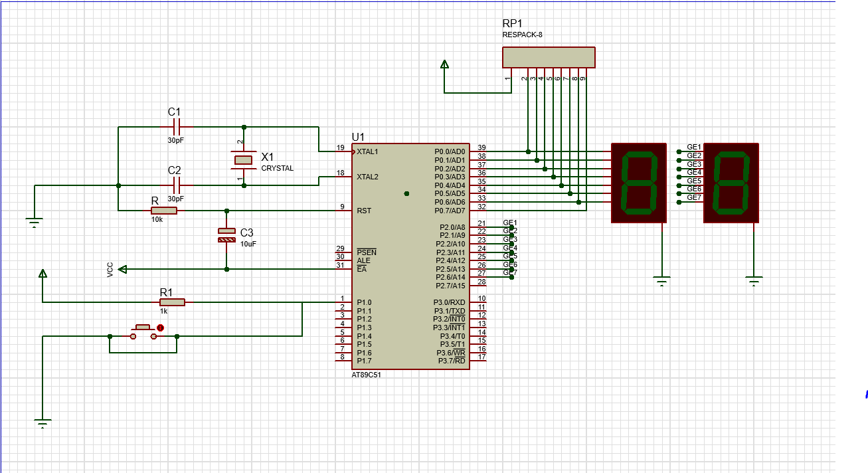Screen dimensions: 868x473
Task: Click the AT89C51 U1 chip body
Action: pyautogui.click(x=411, y=256)
